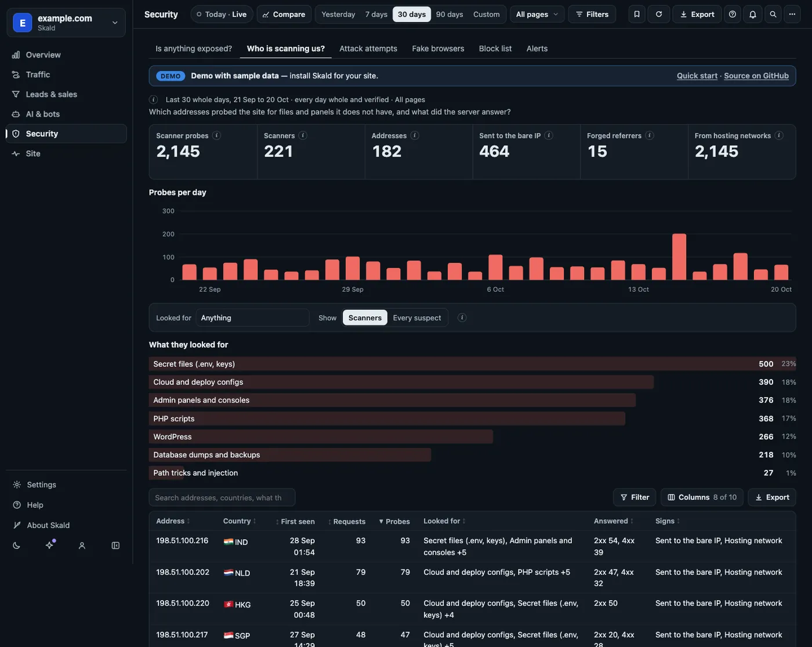Screen dimensions: 812x647
Task: Click the Secret files (.env, keys) bar
Action: [472, 364]
